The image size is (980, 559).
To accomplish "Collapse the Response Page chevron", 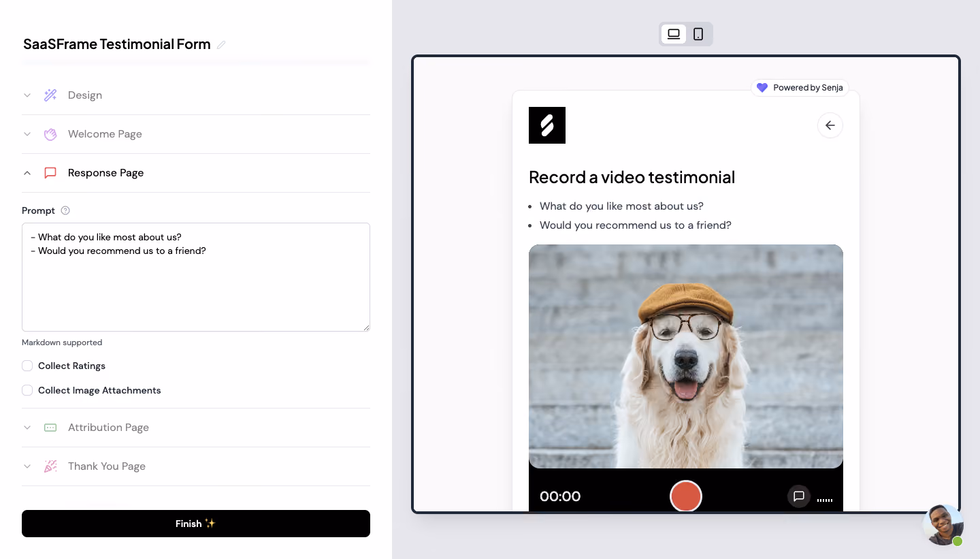I will (x=27, y=173).
